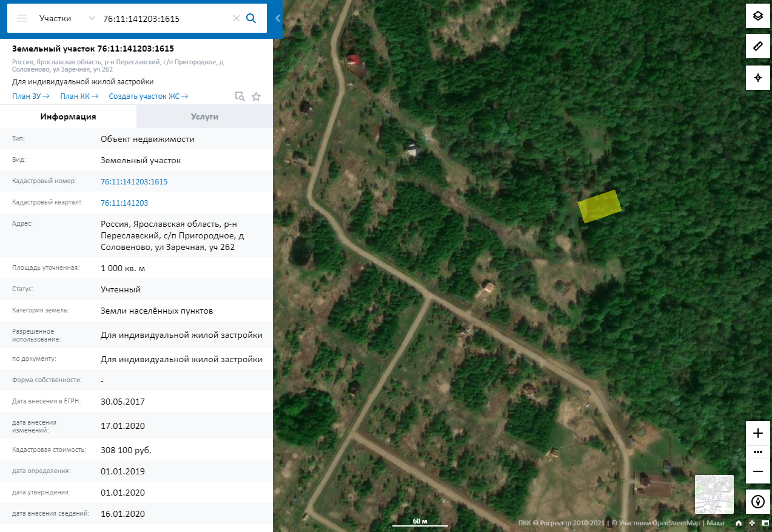Open the План ЗУ link
The image size is (772, 532).
[x=30, y=96]
